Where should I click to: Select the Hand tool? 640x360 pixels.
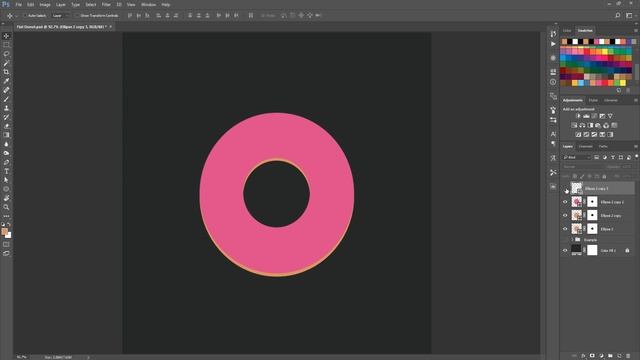pos(6,198)
